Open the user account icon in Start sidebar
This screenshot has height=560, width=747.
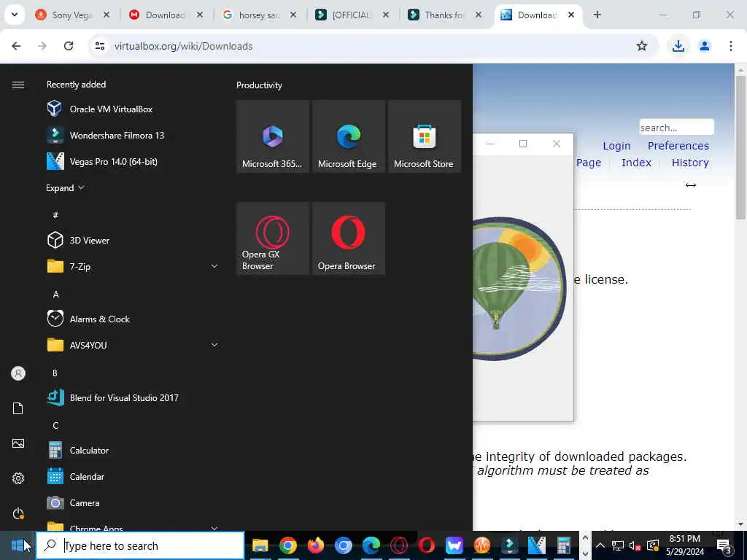pyautogui.click(x=18, y=373)
